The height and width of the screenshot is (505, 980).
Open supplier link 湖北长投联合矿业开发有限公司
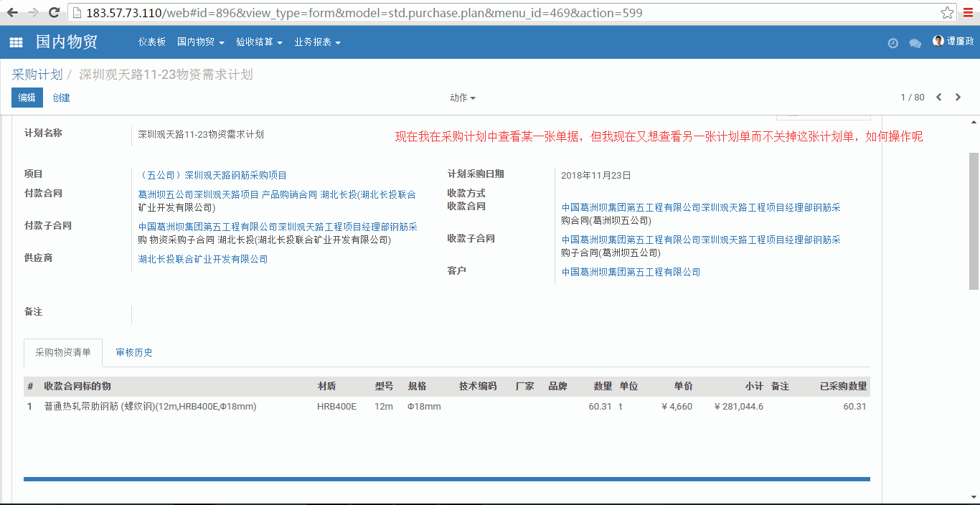203,259
